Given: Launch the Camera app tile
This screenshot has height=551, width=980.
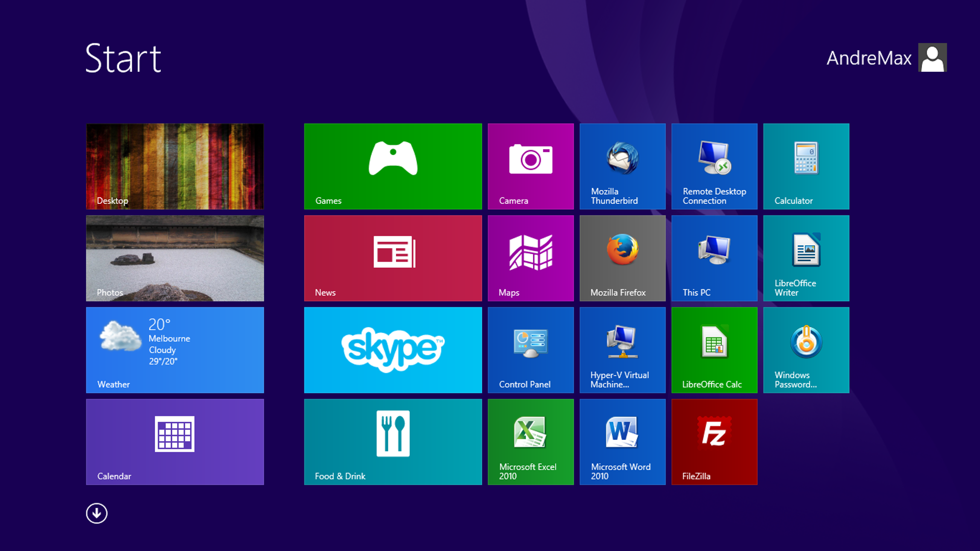Looking at the screenshot, I should coord(530,166).
